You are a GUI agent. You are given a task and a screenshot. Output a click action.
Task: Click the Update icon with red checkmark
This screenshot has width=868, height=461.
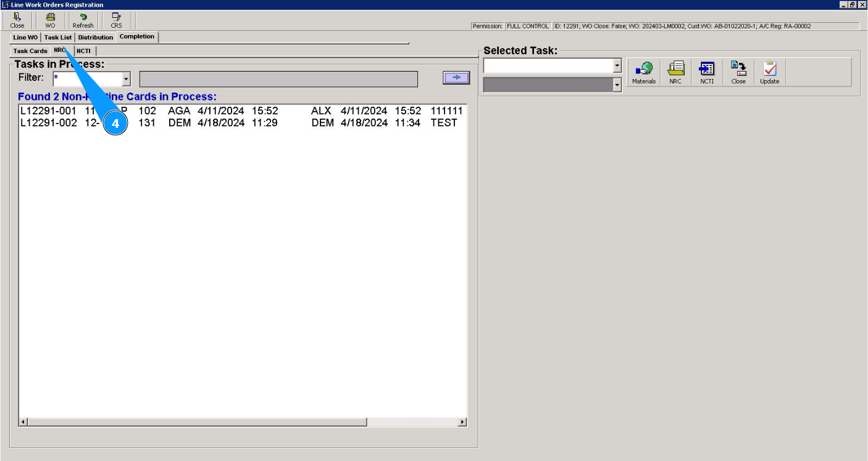[x=770, y=73]
